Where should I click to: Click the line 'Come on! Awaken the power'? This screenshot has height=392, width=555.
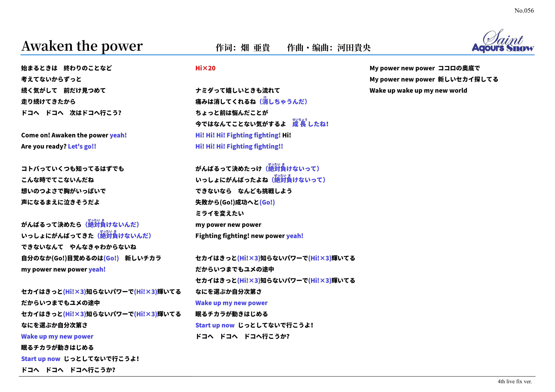pos(65,135)
